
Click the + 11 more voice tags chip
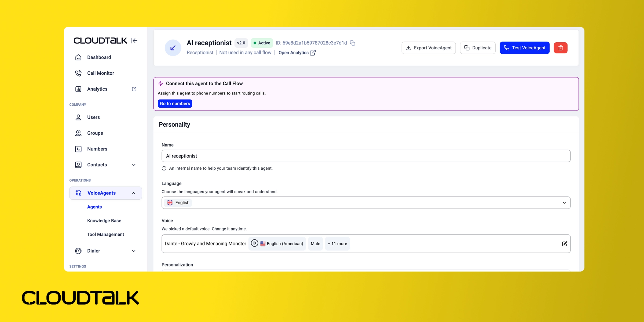pos(337,244)
